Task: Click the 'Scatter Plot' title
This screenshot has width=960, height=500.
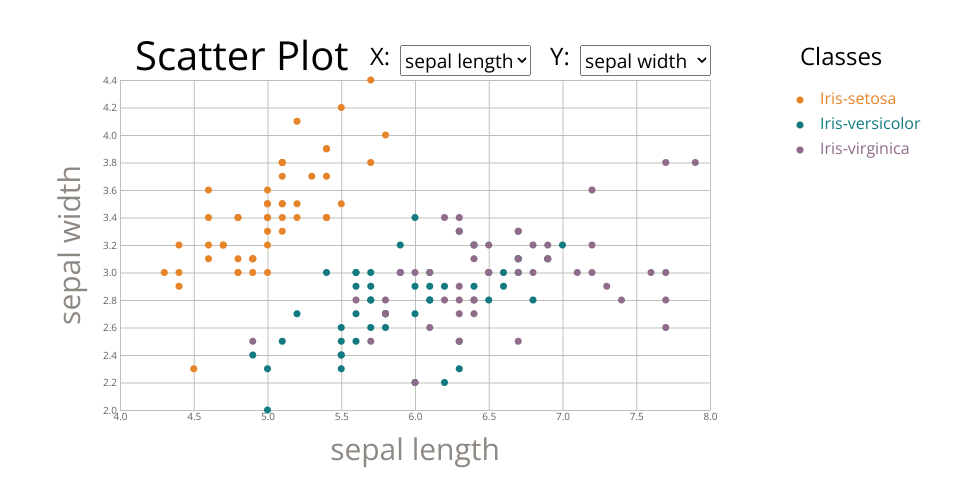Action: click(242, 57)
